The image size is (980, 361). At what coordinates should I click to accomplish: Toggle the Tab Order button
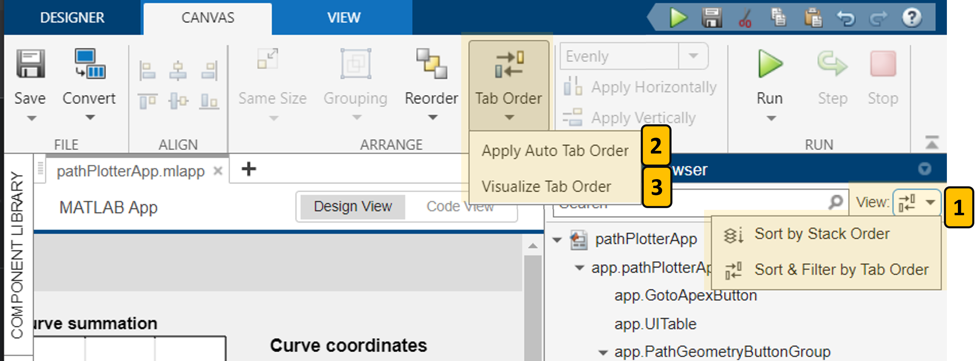pyautogui.click(x=509, y=76)
